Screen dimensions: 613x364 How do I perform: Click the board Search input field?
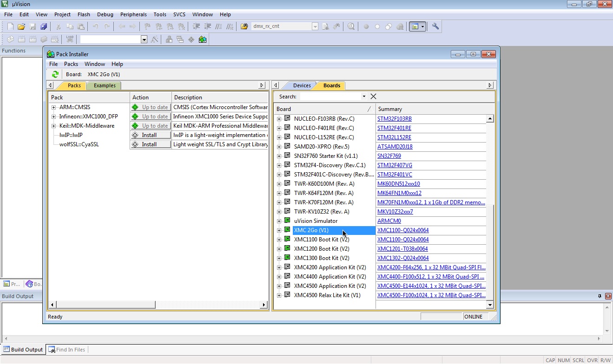tap(330, 97)
